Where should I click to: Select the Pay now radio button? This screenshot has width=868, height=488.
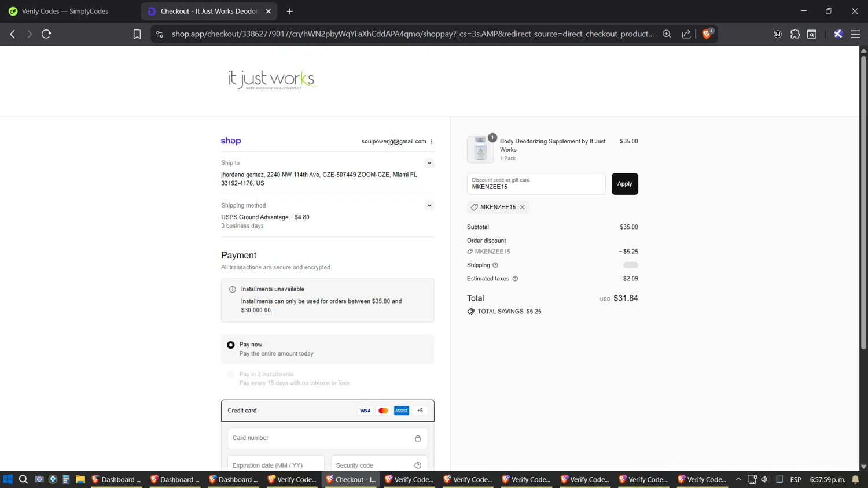tap(231, 345)
